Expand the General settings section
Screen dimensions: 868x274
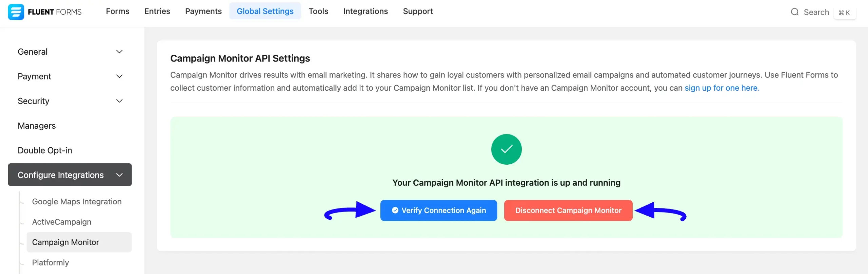70,52
